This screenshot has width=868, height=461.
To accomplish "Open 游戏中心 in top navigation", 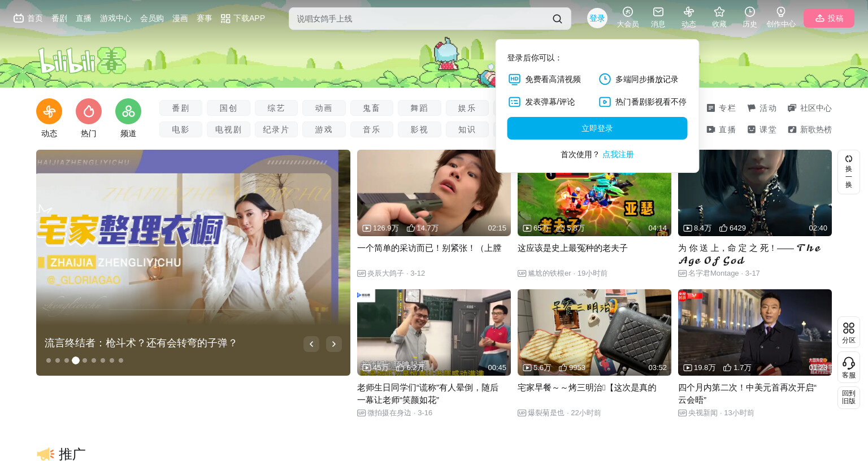I will (116, 19).
